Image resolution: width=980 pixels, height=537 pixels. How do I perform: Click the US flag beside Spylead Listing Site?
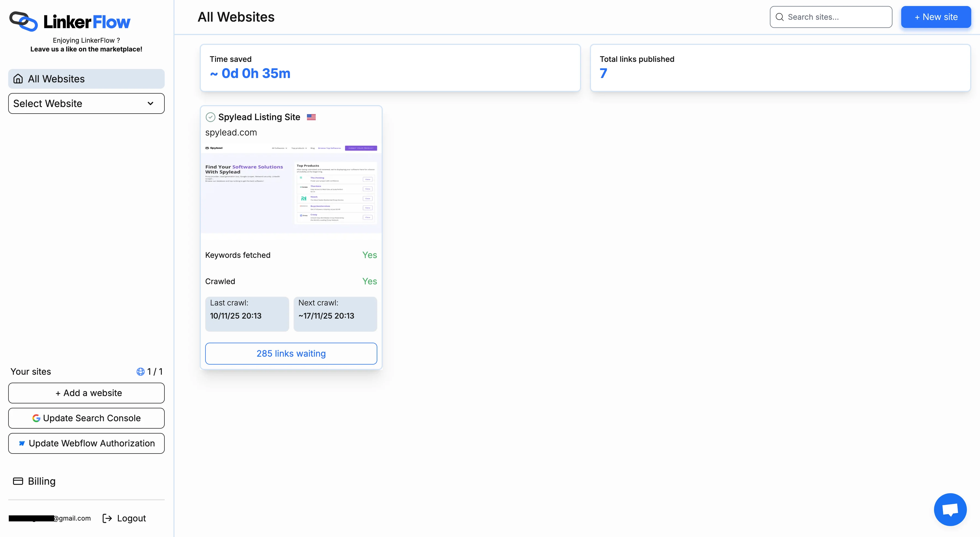[x=311, y=117]
